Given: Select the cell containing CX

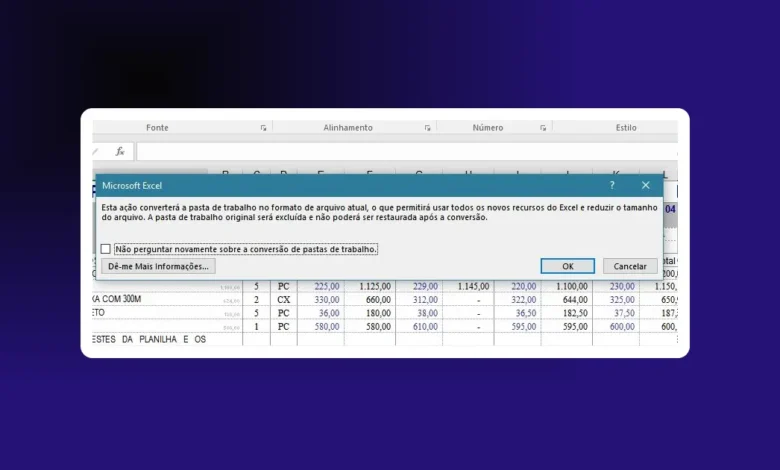Looking at the screenshot, I should [284, 299].
